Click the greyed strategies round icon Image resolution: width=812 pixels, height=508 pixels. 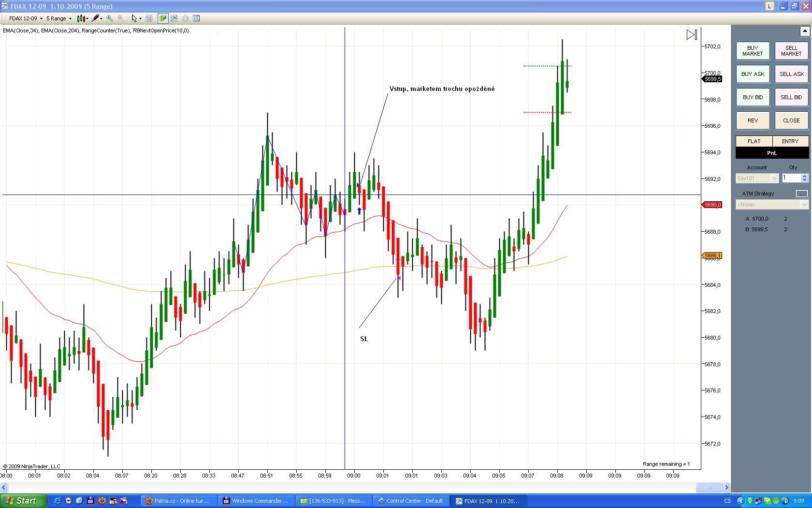(x=185, y=18)
